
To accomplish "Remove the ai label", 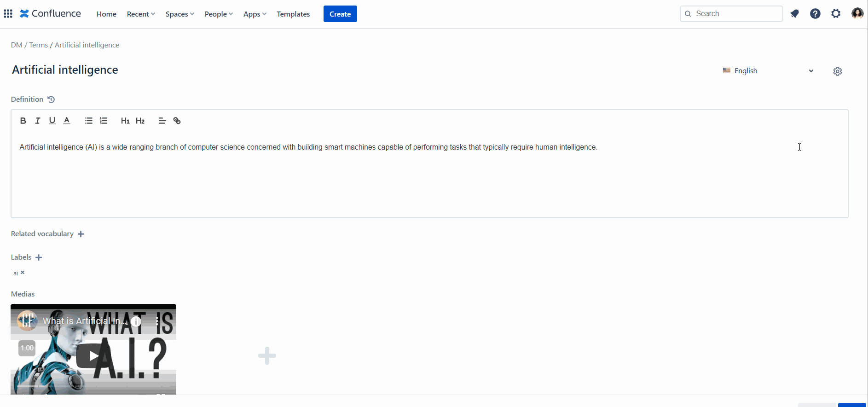I will coord(23,273).
